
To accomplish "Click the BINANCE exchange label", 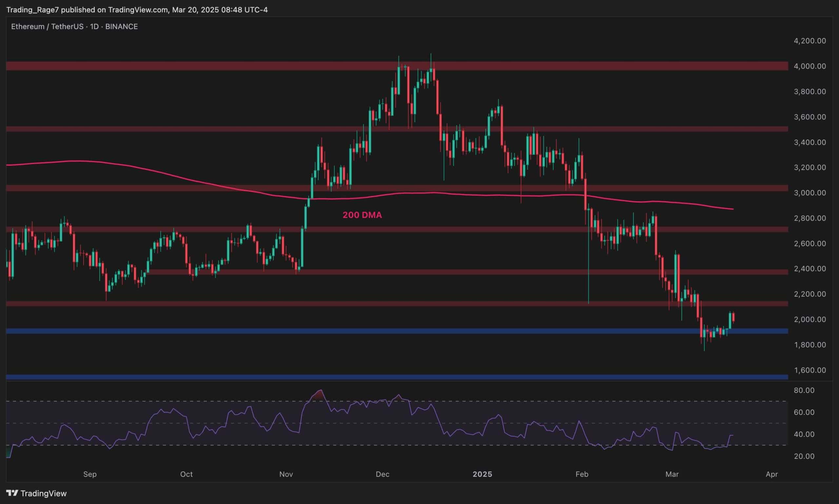I will click(121, 26).
